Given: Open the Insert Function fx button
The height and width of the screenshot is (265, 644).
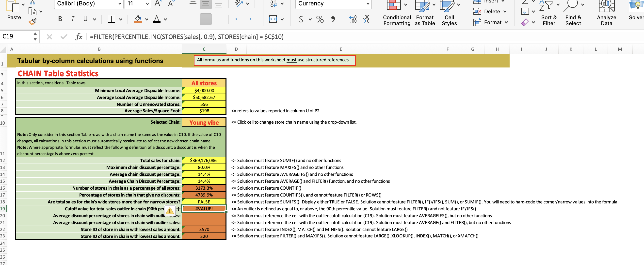Looking at the screenshot, I should [x=79, y=37].
